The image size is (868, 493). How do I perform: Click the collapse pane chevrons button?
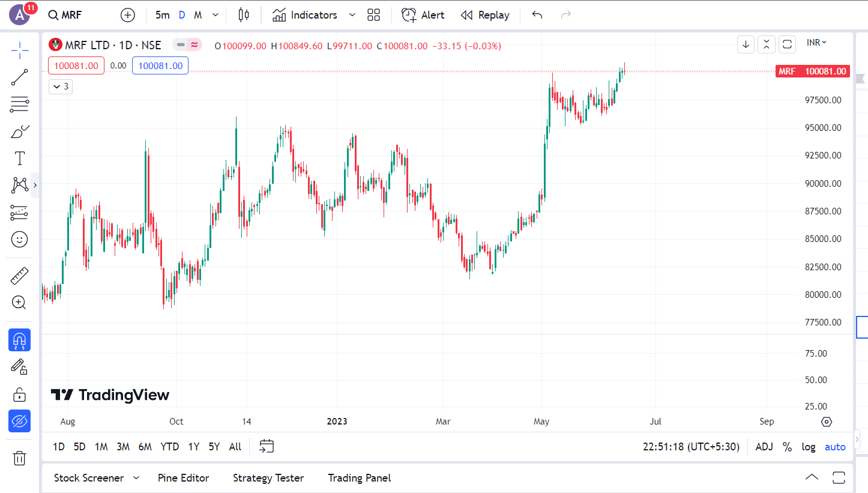click(x=767, y=44)
